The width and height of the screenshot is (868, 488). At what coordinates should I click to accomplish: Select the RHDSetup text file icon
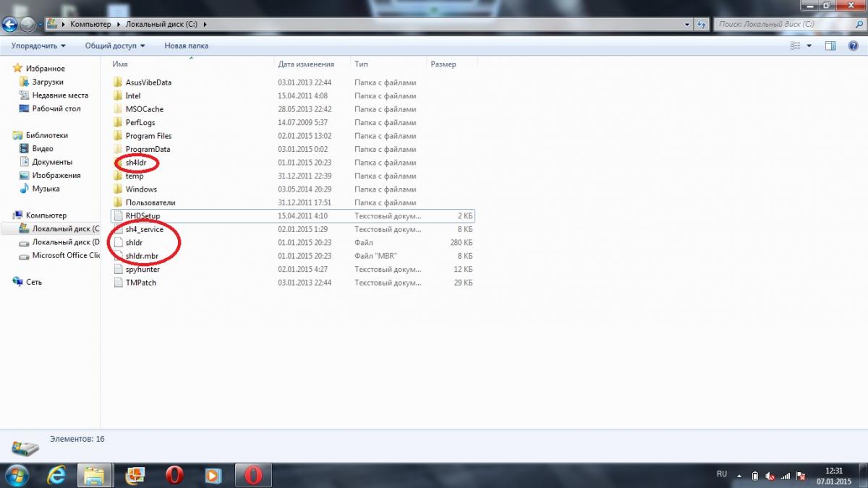[x=119, y=216]
